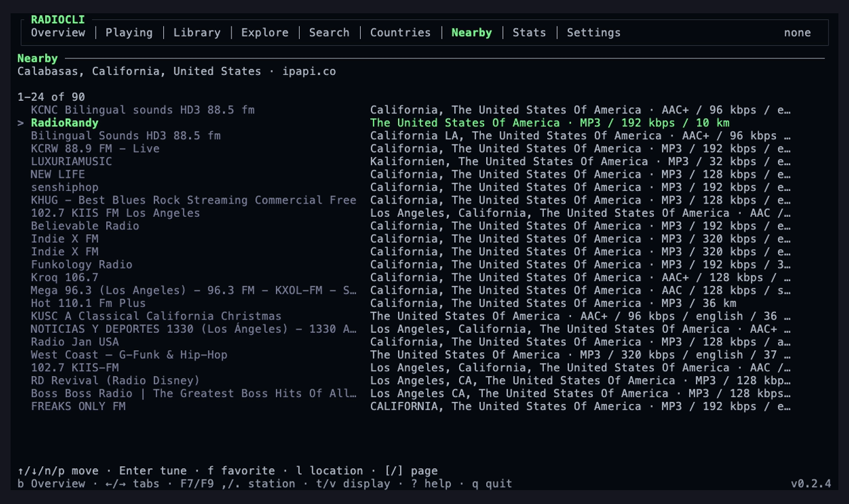Select the Nearby tab
849x504 pixels.
[472, 32]
